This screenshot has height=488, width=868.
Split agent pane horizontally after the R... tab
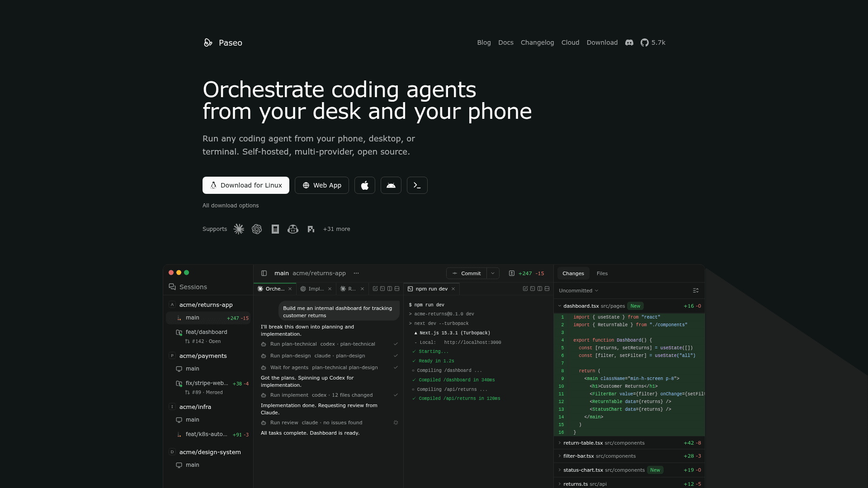pos(397,289)
